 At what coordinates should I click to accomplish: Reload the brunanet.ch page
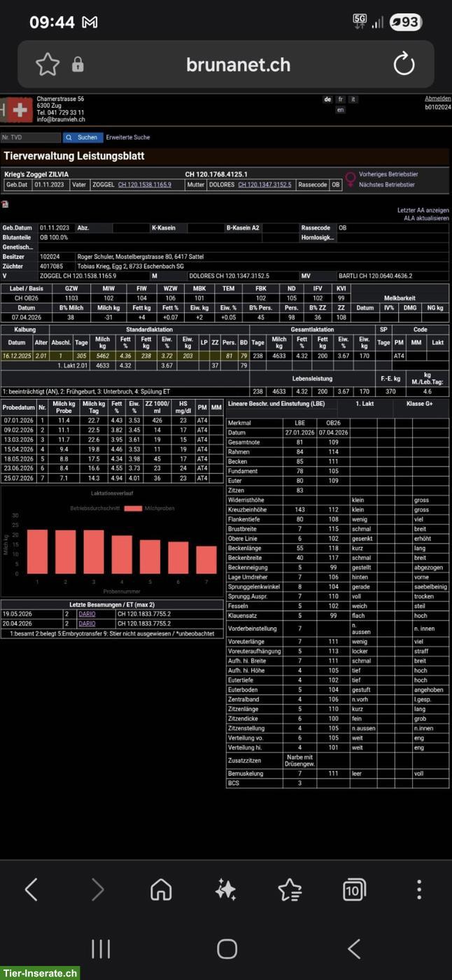point(404,64)
